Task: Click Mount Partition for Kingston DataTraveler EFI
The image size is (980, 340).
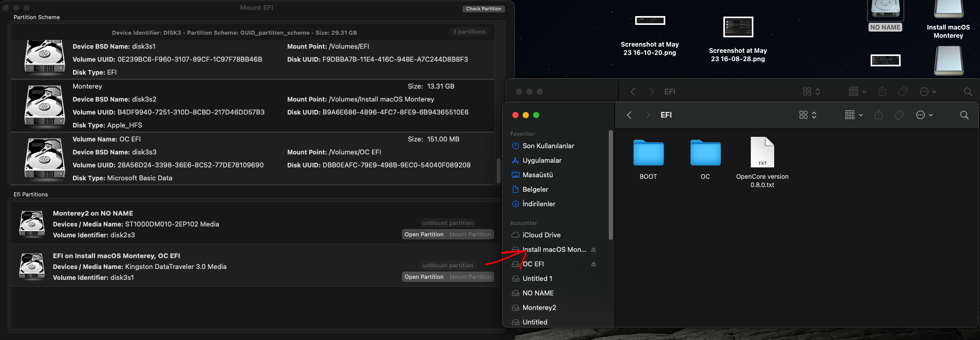Action: tap(470, 277)
